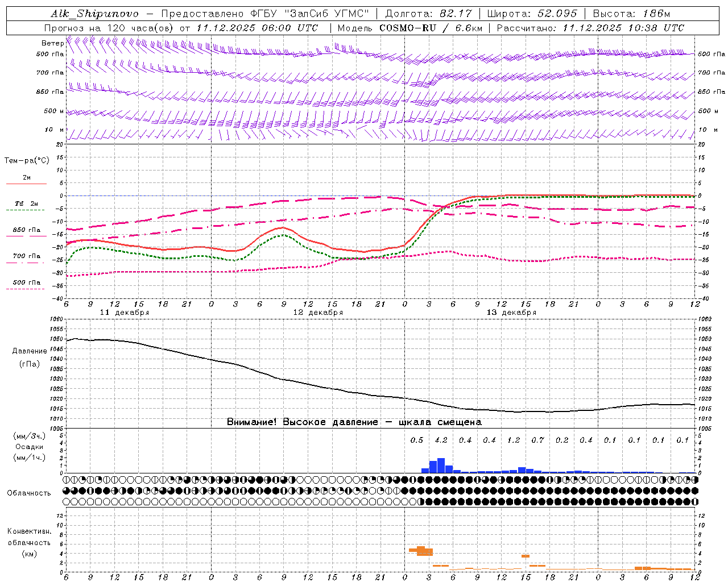Click the 13 декабря date label
Image resolution: width=728 pixels, height=582 pixels.
511,313
